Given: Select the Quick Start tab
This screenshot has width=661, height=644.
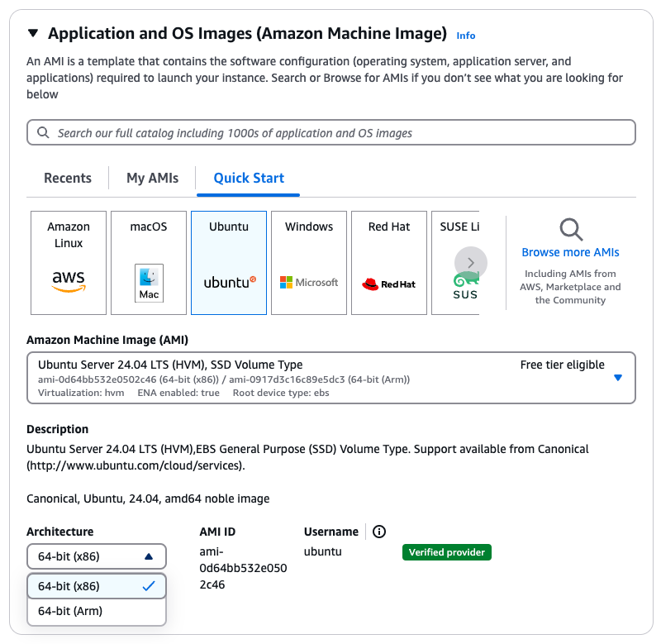Looking at the screenshot, I should (x=248, y=178).
